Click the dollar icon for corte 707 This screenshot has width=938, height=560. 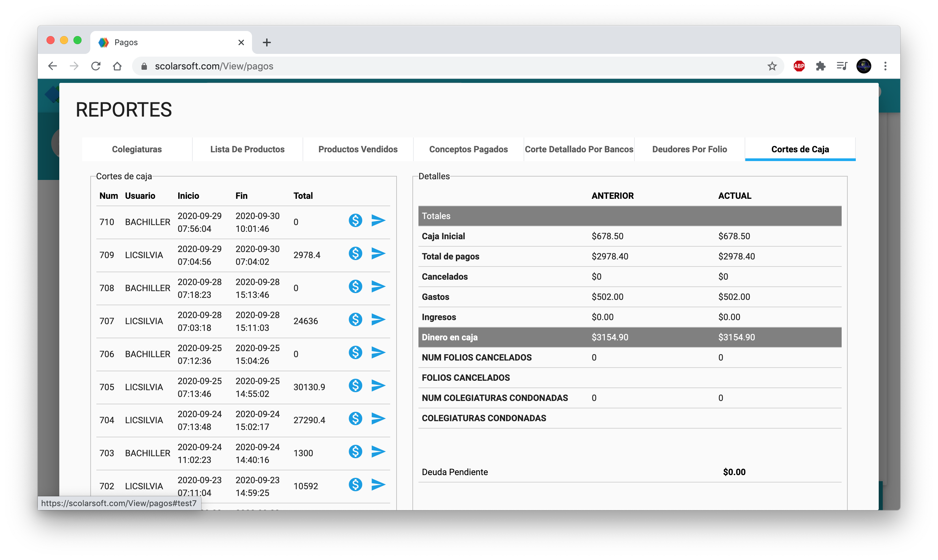[x=355, y=320]
